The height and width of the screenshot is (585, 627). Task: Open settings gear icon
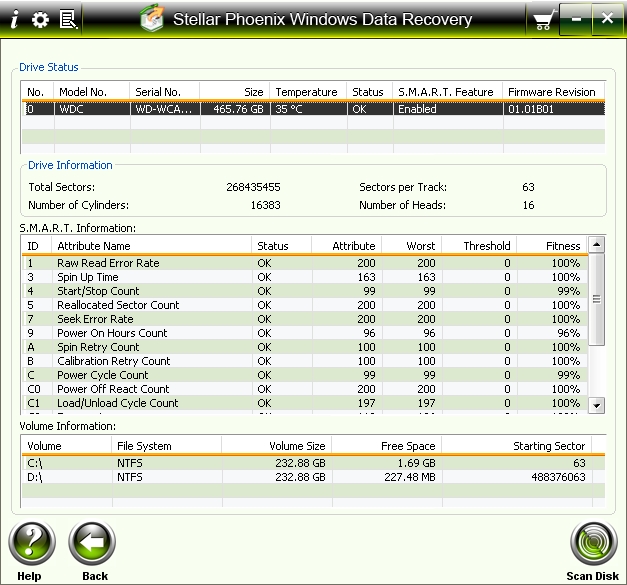(x=40, y=19)
